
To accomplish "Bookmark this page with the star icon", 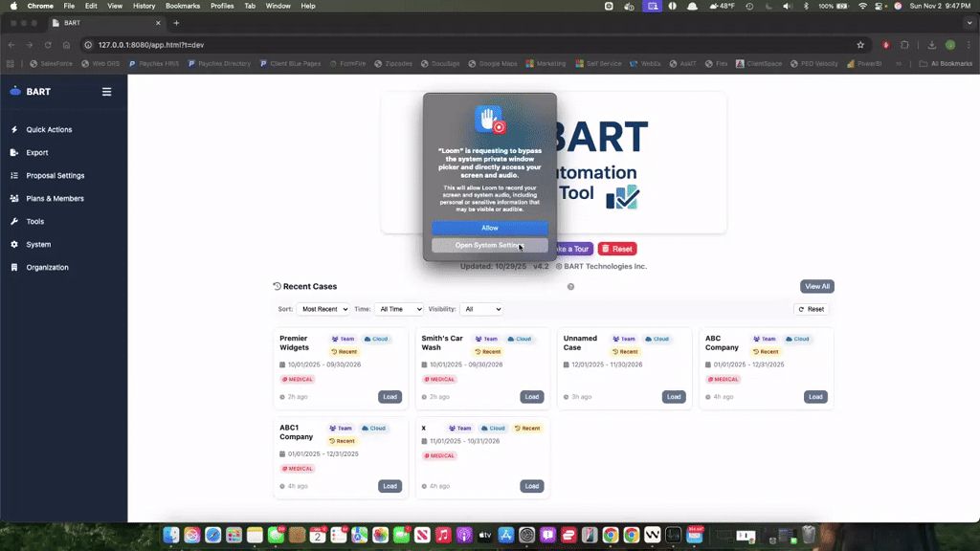I will [860, 45].
